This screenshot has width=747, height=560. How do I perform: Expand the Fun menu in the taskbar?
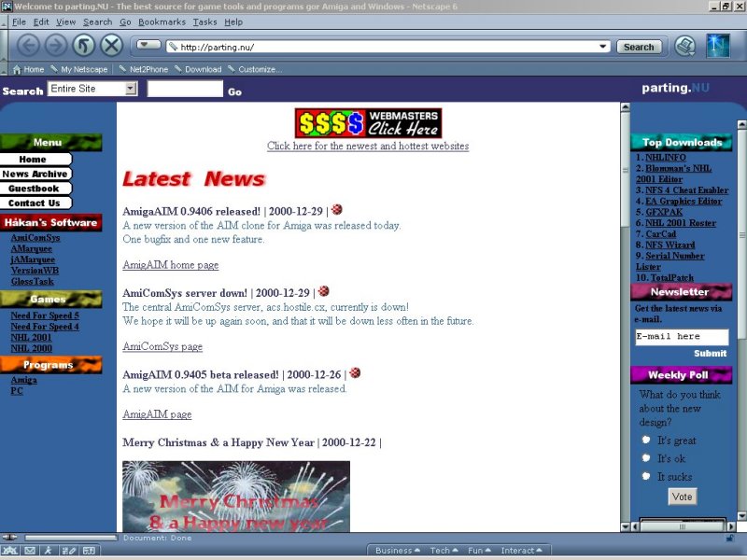coord(479,551)
